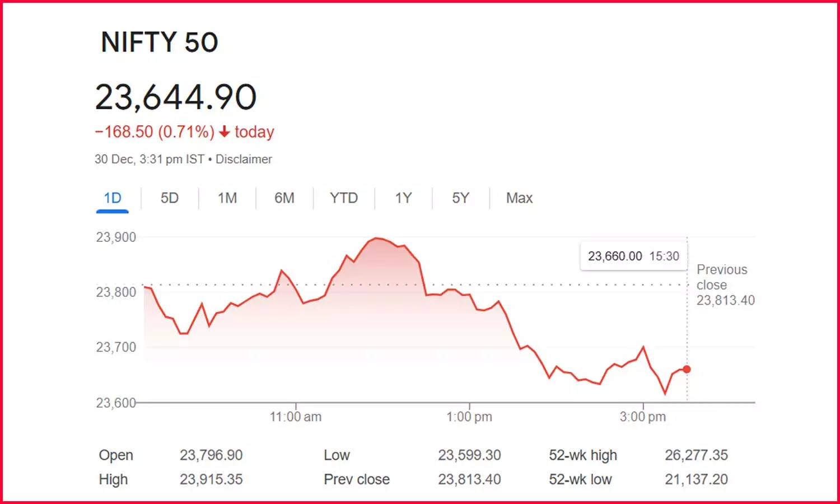Click the 11:00 am time axis label
Image resolution: width=840 pixels, height=504 pixels.
(x=296, y=417)
